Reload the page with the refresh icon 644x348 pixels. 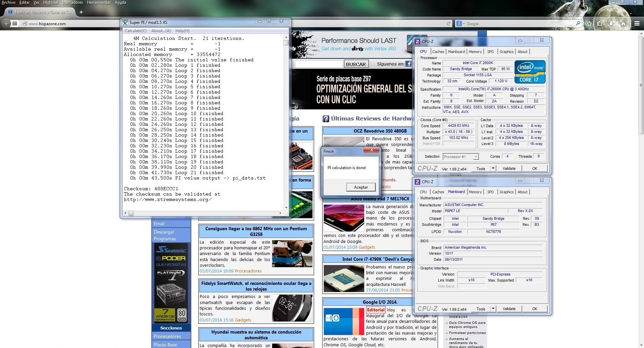pos(448,24)
